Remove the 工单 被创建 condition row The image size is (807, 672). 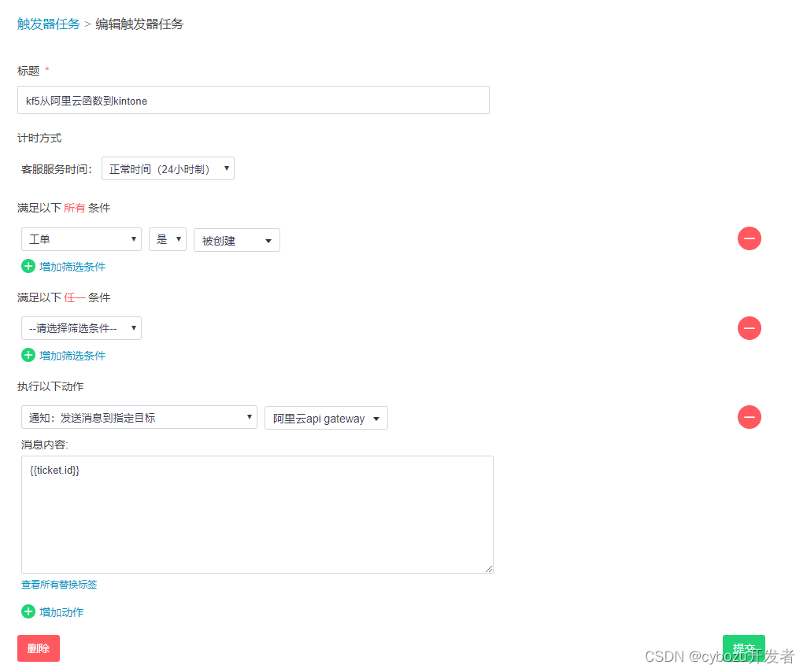(749, 238)
